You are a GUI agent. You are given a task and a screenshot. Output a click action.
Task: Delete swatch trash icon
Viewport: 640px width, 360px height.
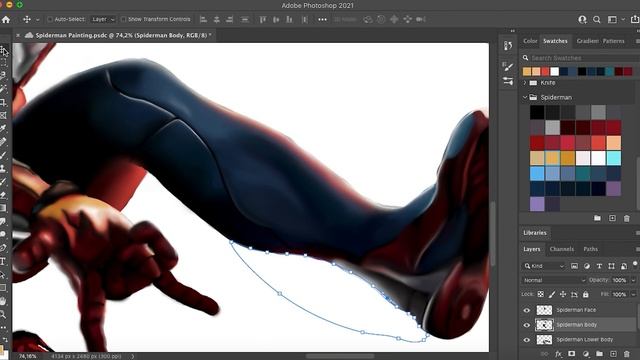[x=627, y=218]
